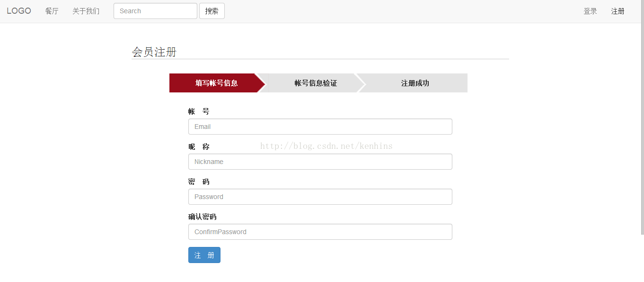644x282 pixels.
Task: Click the 昵 称 field label
Action: pyautogui.click(x=199, y=146)
